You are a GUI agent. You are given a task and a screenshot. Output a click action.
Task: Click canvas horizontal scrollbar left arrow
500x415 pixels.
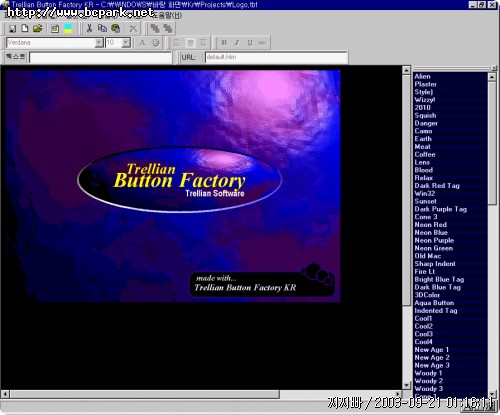(x=5, y=394)
